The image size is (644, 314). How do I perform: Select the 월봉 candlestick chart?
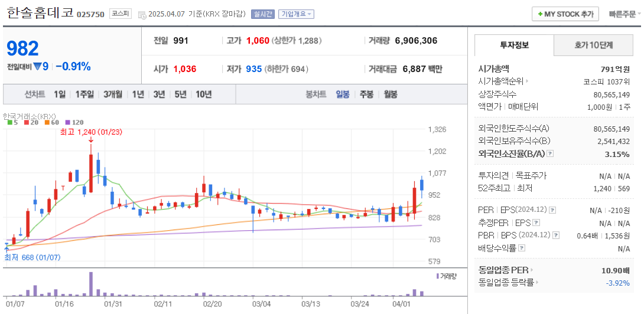[390, 94]
